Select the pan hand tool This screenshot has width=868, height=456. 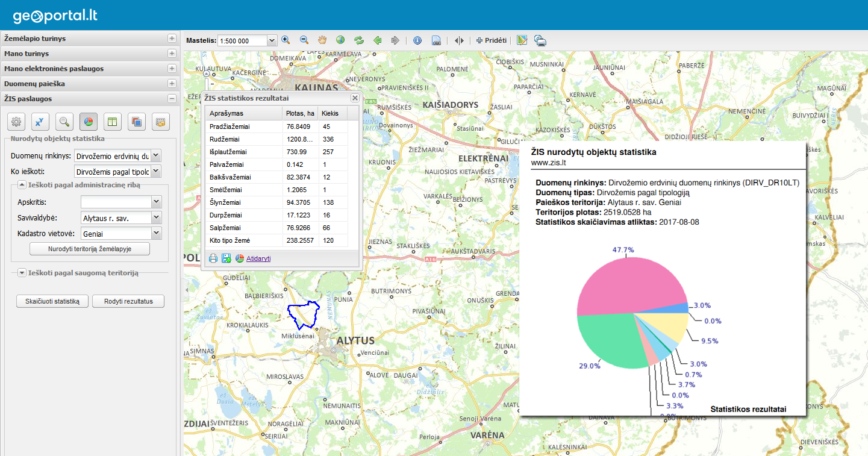[322, 40]
